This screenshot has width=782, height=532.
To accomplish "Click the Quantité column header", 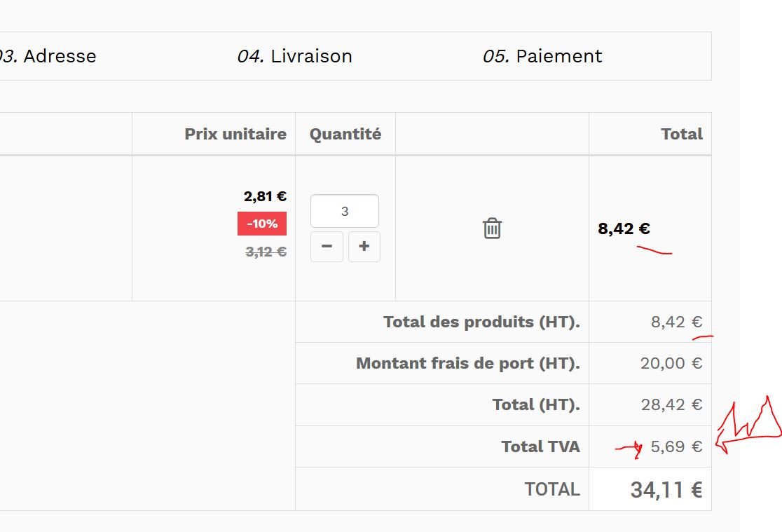I will click(x=345, y=134).
